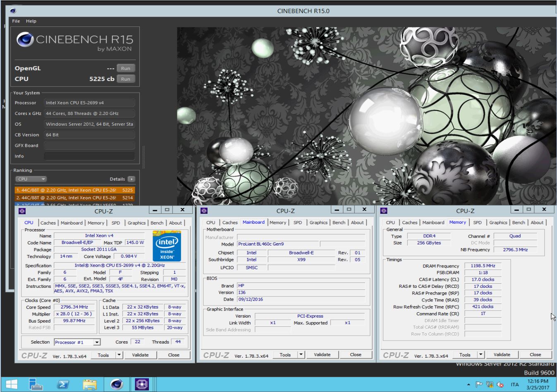Switch to Graphics tab in left CPU-Z window

tap(136, 223)
